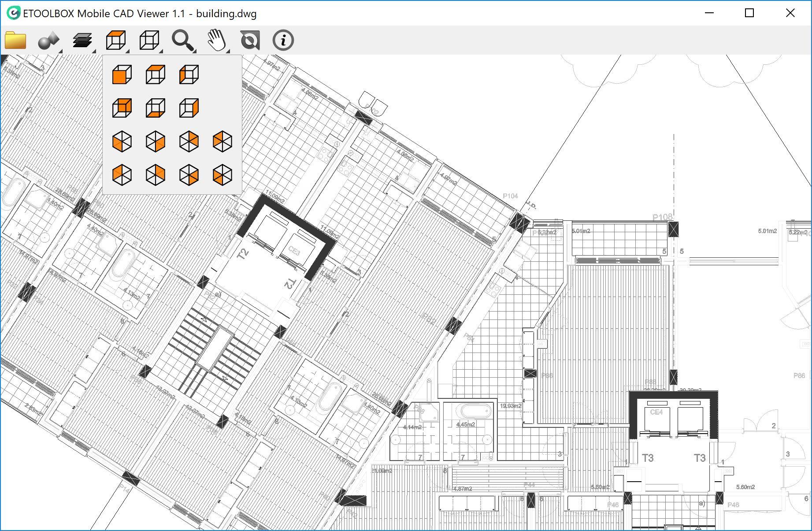Select the left face cube view
Viewport: 812px width, 531px height.
click(x=189, y=74)
